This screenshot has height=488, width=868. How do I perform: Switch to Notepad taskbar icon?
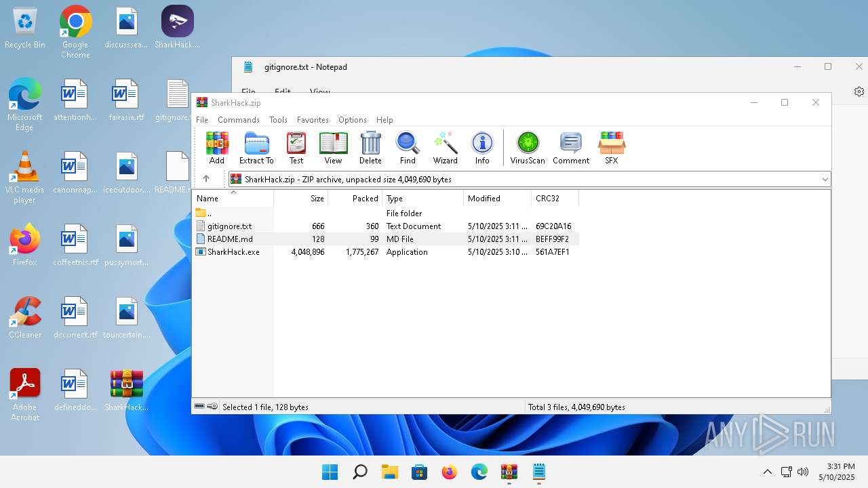539,472
